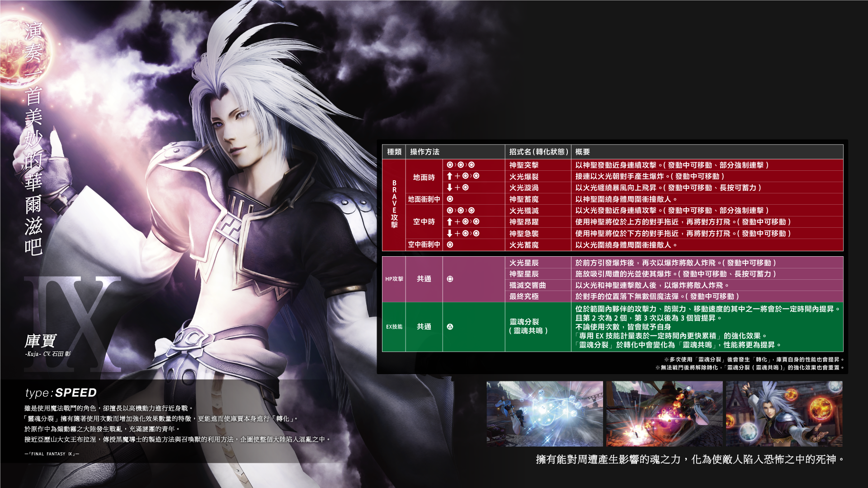This screenshot has height=488, width=868.
Task: Click the triangle button icon in EX技能 row
Action: [x=450, y=327]
